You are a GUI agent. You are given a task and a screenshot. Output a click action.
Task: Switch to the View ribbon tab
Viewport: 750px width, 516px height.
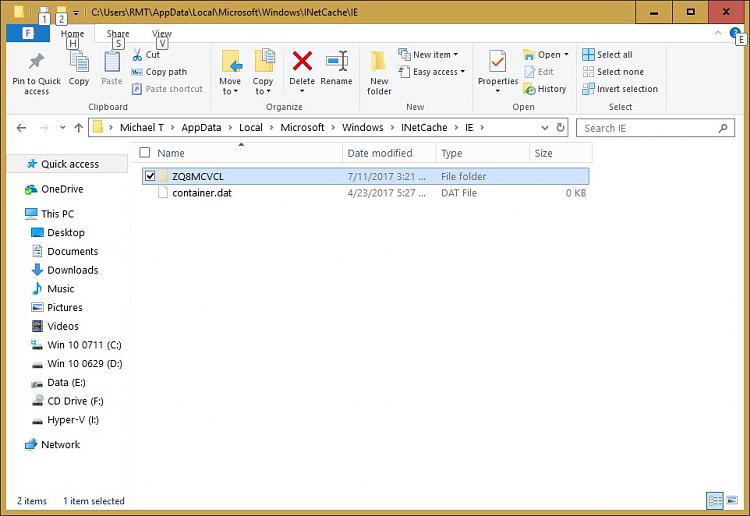[x=162, y=33]
